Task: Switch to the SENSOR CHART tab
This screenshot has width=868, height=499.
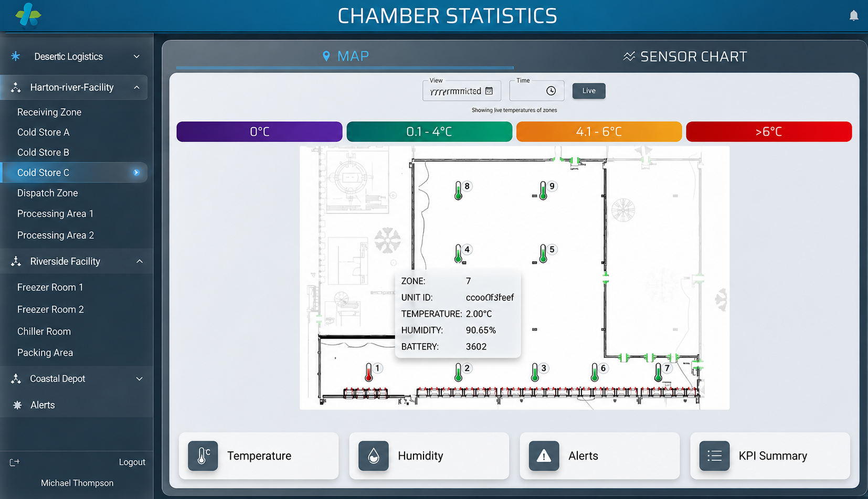Action: pyautogui.click(x=685, y=56)
